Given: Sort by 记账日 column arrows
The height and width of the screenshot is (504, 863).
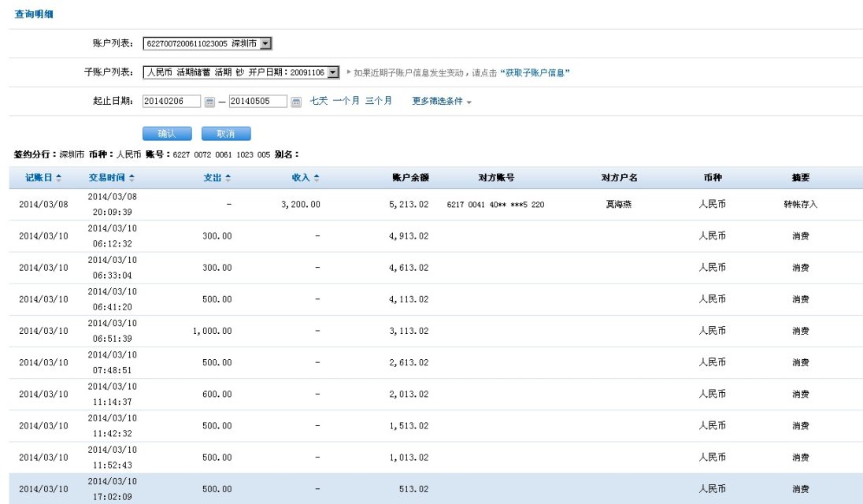Looking at the screenshot, I should coord(58,178).
